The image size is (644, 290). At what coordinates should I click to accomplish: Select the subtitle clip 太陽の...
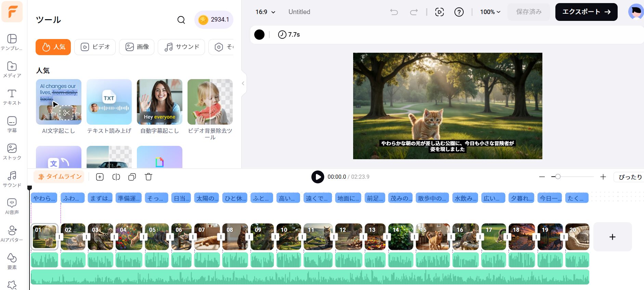tap(207, 198)
